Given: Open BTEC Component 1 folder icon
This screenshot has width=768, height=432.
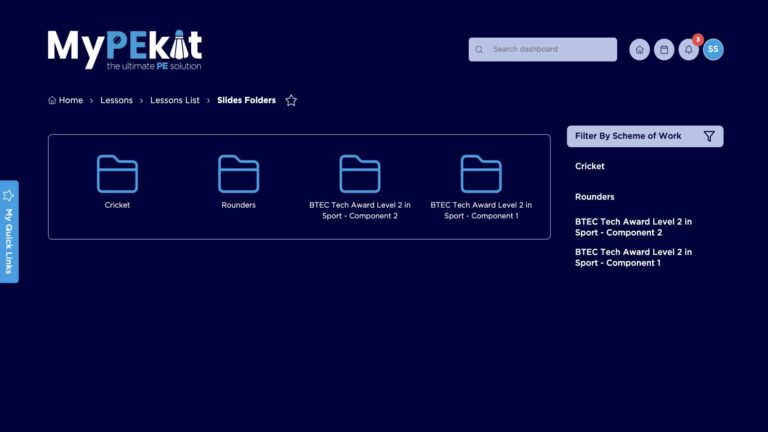Looking at the screenshot, I should 481,174.
